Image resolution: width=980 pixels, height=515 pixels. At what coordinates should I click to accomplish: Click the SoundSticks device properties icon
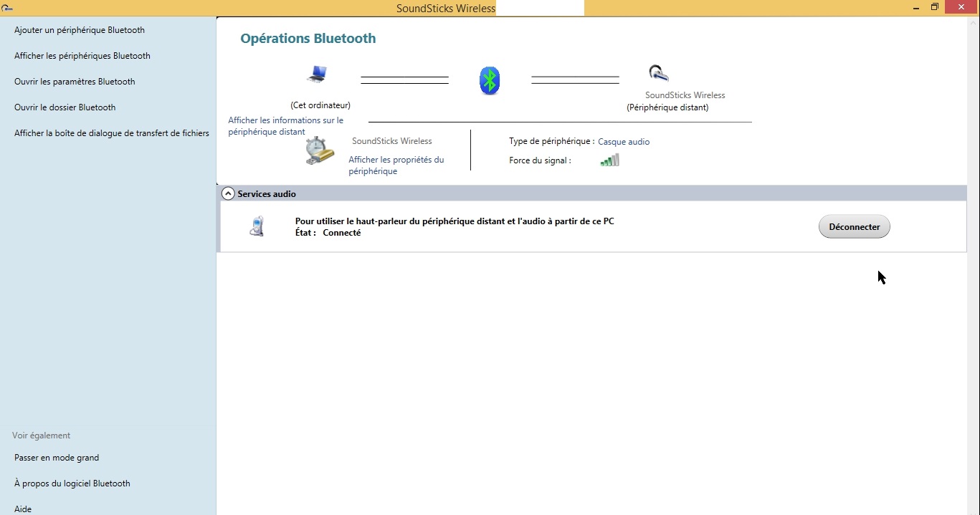pyautogui.click(x=319, y=152)
